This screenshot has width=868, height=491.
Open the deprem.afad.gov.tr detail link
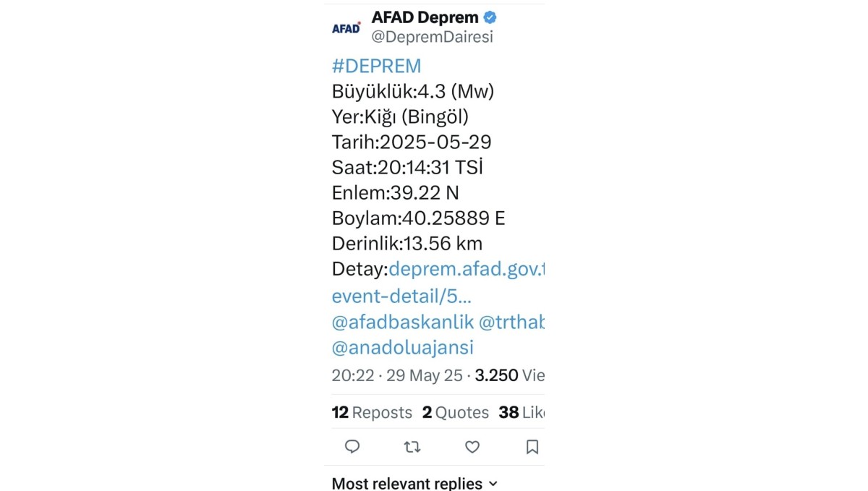point(467,269)
